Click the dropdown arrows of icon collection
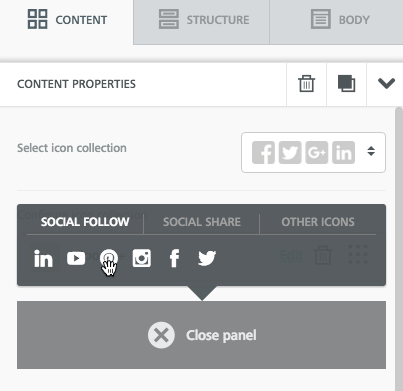Image resolution: width=403 pixels, height=391 pixels. pyautogui.click(x=371, y=151)
